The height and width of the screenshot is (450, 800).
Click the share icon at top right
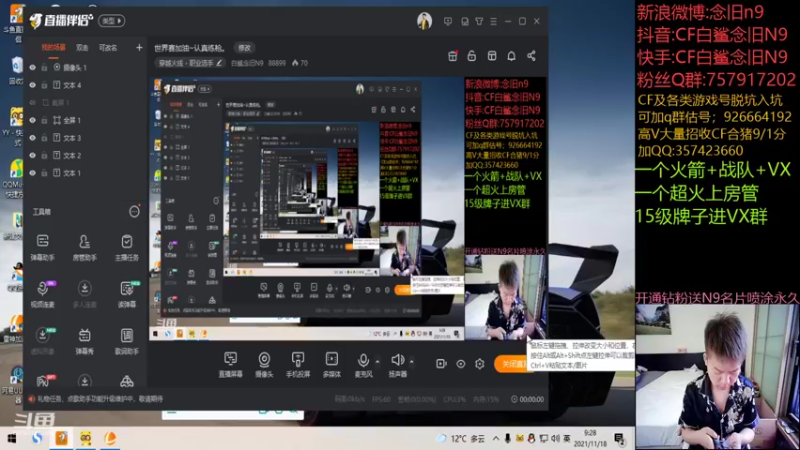point(531,56)
